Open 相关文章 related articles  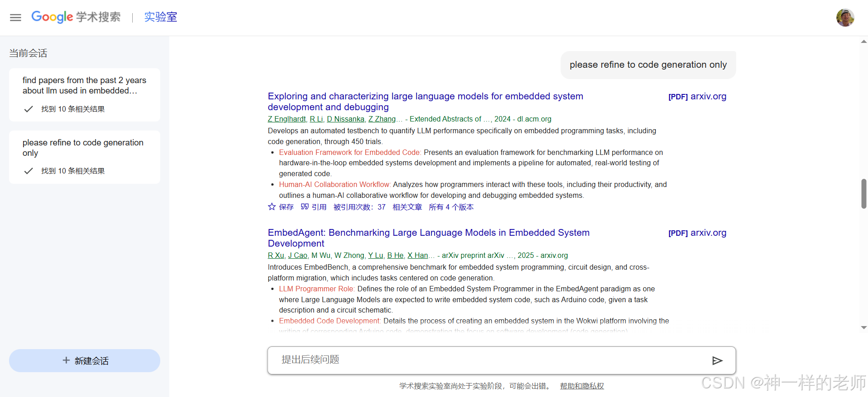tap(407, 207)
